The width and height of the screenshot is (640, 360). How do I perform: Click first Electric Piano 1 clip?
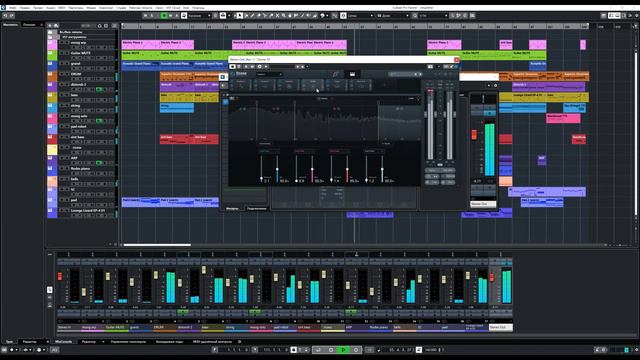140,44
